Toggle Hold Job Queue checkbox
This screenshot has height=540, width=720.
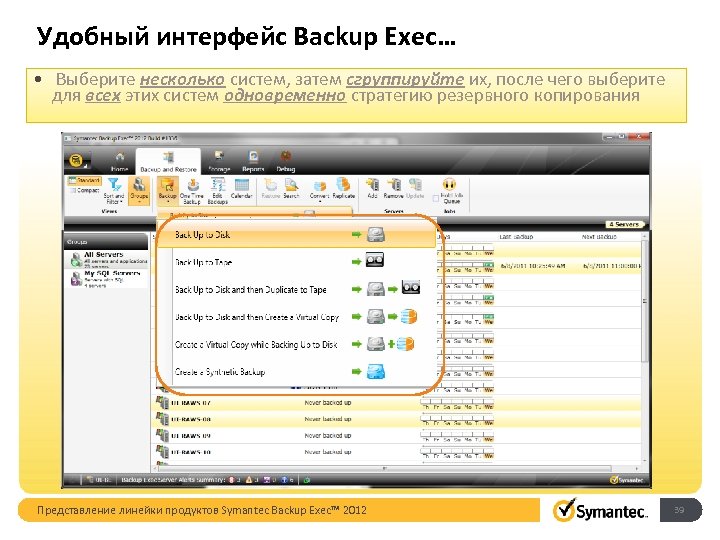pos(436,198)
